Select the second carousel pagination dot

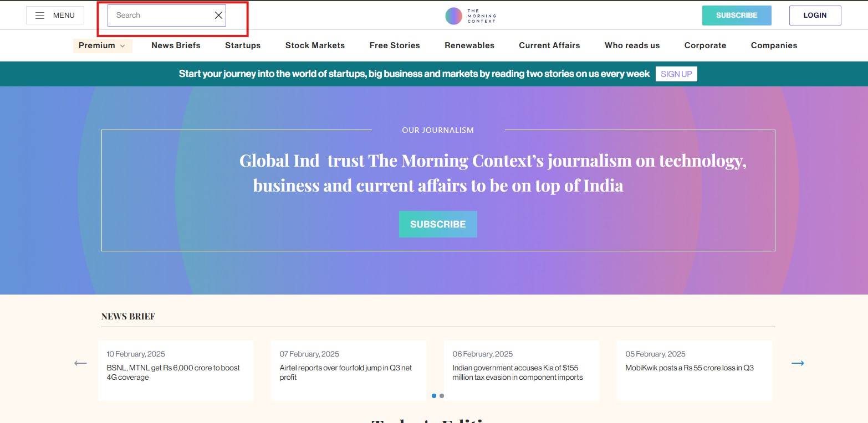pyautogui.click(x=442, y=396)
